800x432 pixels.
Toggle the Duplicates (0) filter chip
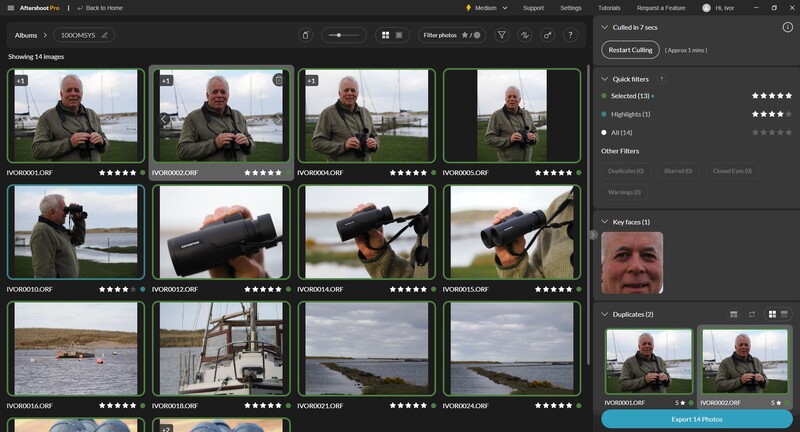pyautogui.click(x=626, y=171)
